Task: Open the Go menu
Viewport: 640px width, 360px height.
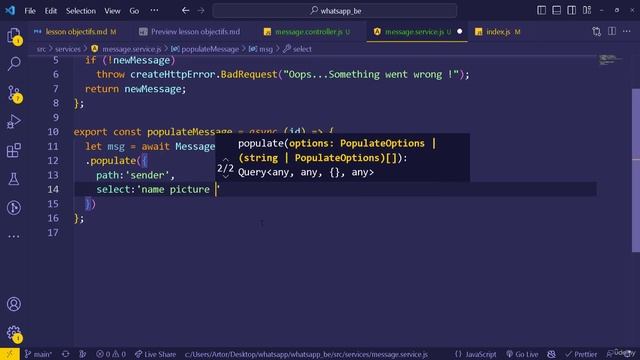Action: pos(134,11)
